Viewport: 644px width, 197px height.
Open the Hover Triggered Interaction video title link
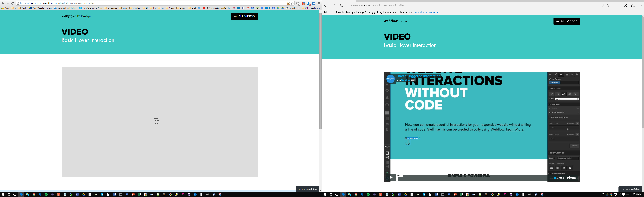(x=418, y=76)
